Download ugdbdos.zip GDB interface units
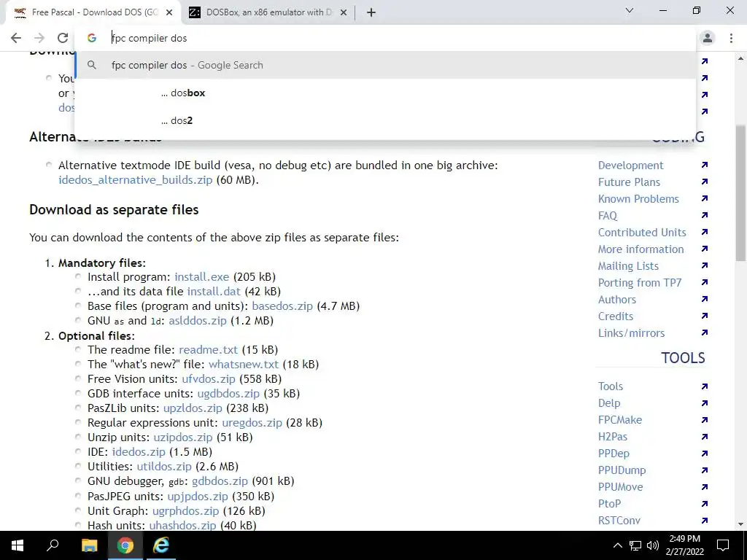Viewport: 747px width, 560px height. point(228,394)
